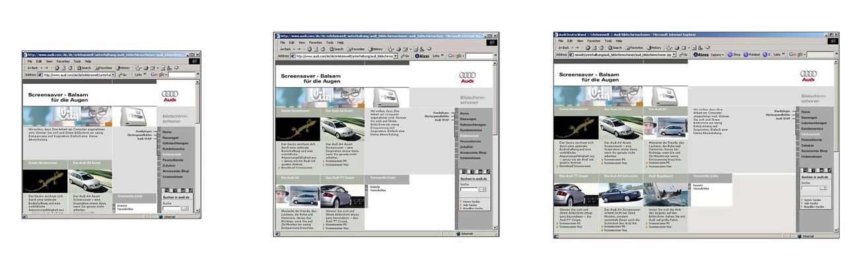Click the Accessoires Shop link in the middle window

click(x=473, y=152)
